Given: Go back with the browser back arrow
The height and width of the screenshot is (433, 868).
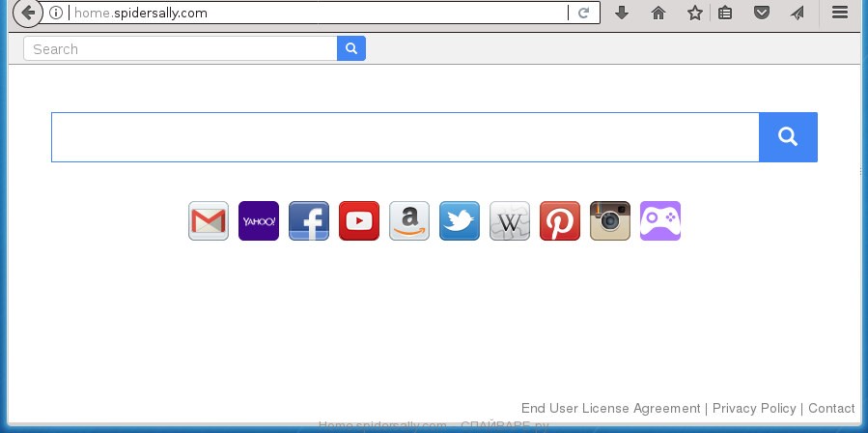Looking at the screenshot, I should [28, 13].
